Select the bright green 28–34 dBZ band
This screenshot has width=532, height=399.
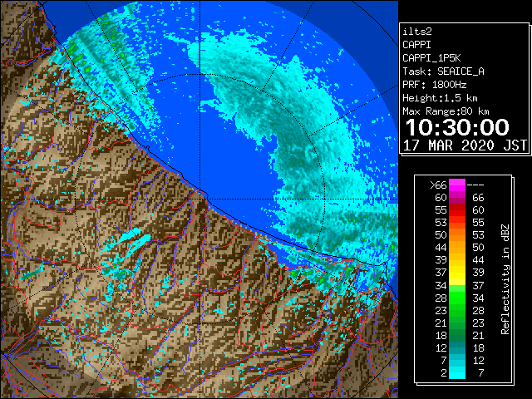(457, 298)
